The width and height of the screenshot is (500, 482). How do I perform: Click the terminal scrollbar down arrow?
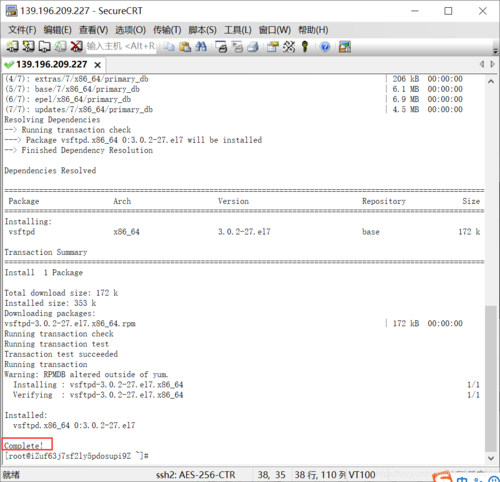pyautogui.click(x=491, y=458)
